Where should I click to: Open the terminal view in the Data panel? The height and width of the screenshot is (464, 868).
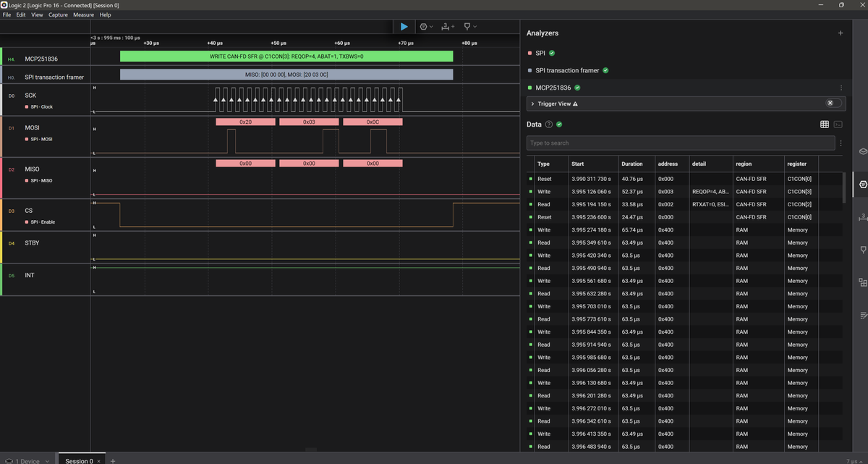838,124
